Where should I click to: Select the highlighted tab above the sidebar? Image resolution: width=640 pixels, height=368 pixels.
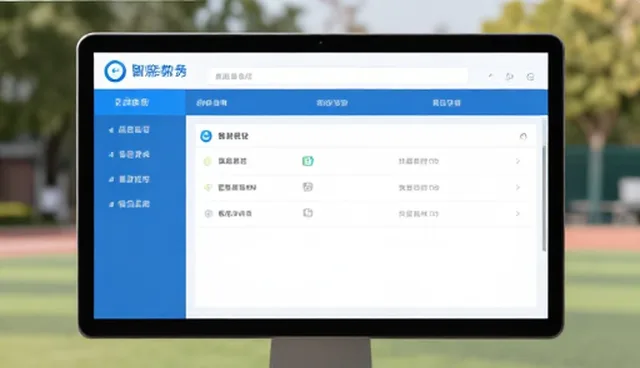point(140,102)
